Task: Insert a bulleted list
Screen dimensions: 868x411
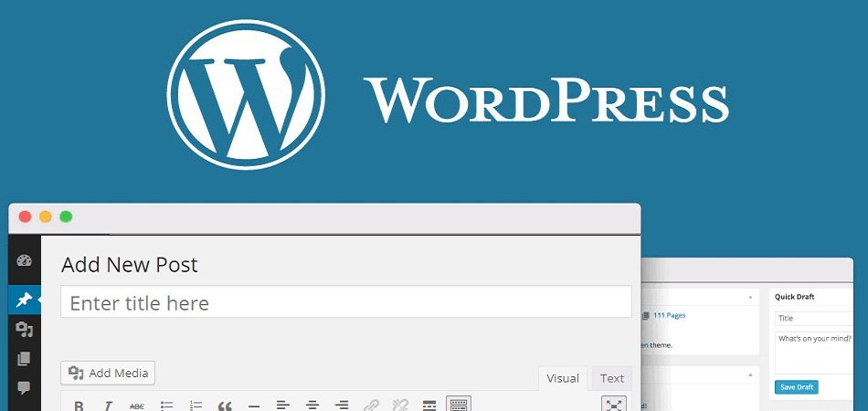Action: tap(166, 406)
